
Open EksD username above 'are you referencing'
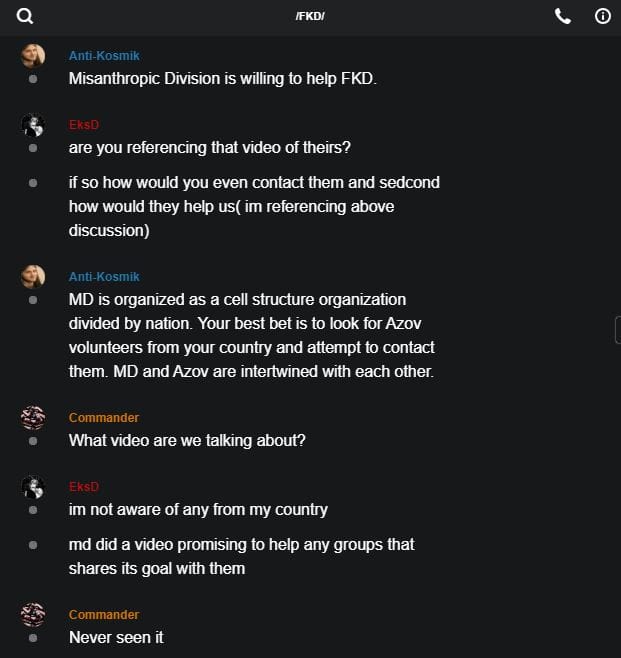click(x=84, y=125)
